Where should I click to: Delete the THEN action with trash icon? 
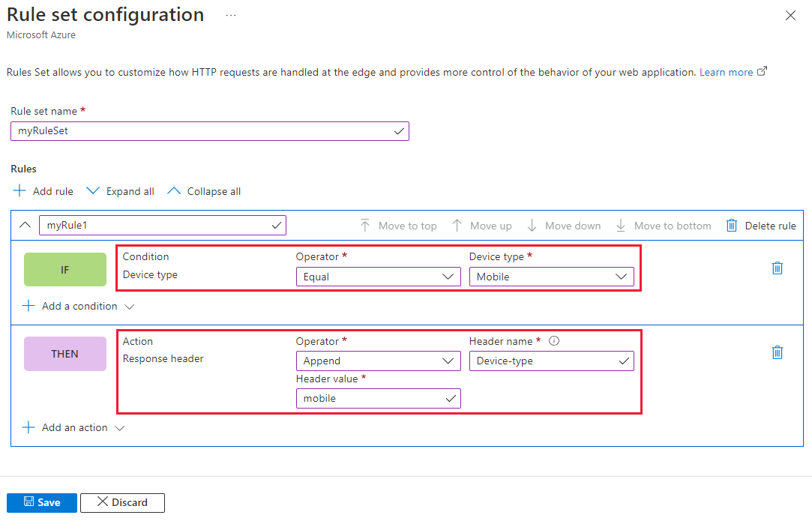(x=778, y=352)
